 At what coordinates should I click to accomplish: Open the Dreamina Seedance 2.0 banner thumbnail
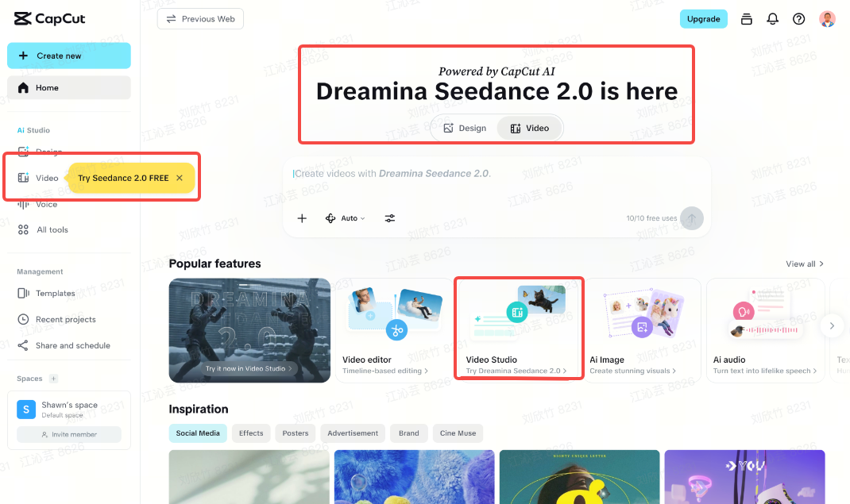point(249,330)
